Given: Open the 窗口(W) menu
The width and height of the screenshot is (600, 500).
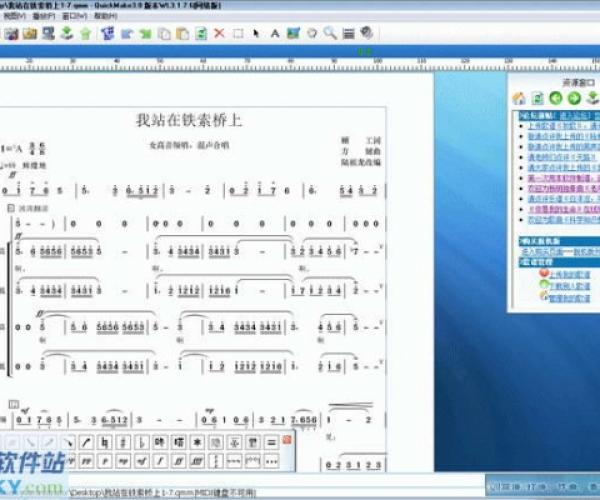Looking at the screenshot, I should click(75, 16).
